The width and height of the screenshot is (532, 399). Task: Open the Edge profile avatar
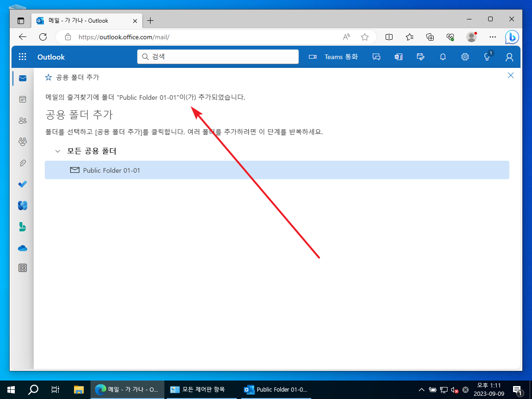[x=472, y=37]
